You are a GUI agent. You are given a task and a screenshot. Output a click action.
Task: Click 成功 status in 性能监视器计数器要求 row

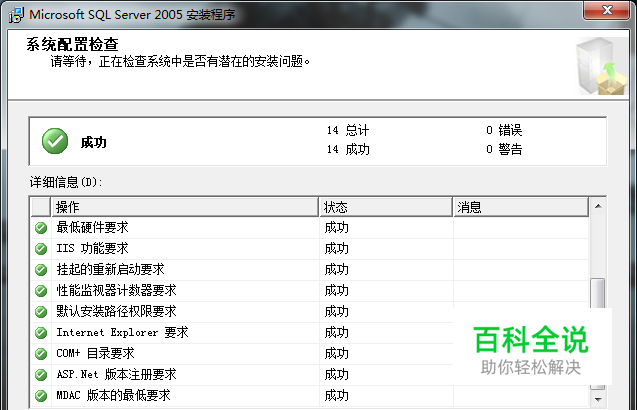(x=336, y=291)
